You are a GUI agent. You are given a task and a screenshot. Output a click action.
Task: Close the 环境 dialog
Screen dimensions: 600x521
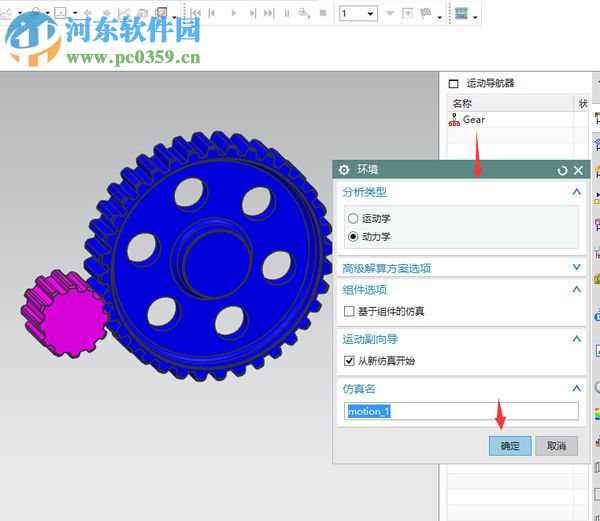[578, 170]
